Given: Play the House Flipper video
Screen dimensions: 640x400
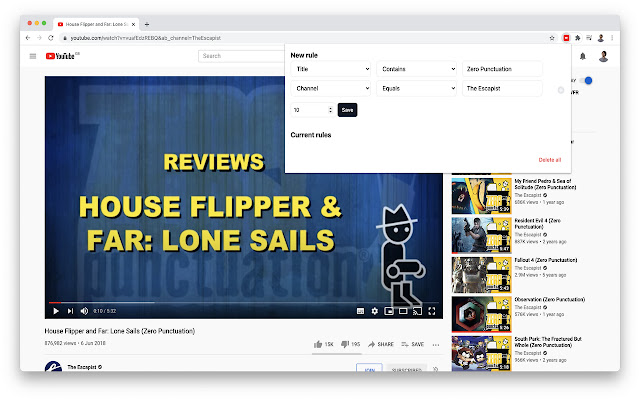Looking at the screenshot, I should (56, 311).
